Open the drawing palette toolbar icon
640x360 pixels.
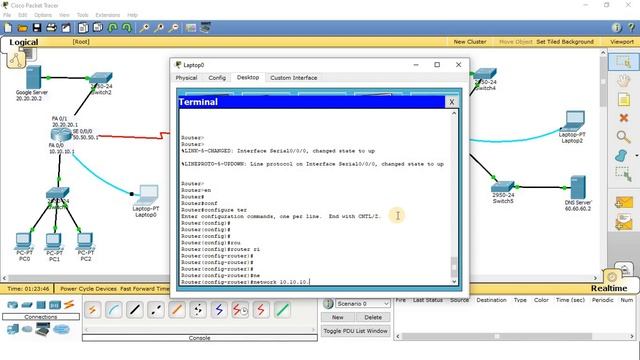tap(191, 28)
